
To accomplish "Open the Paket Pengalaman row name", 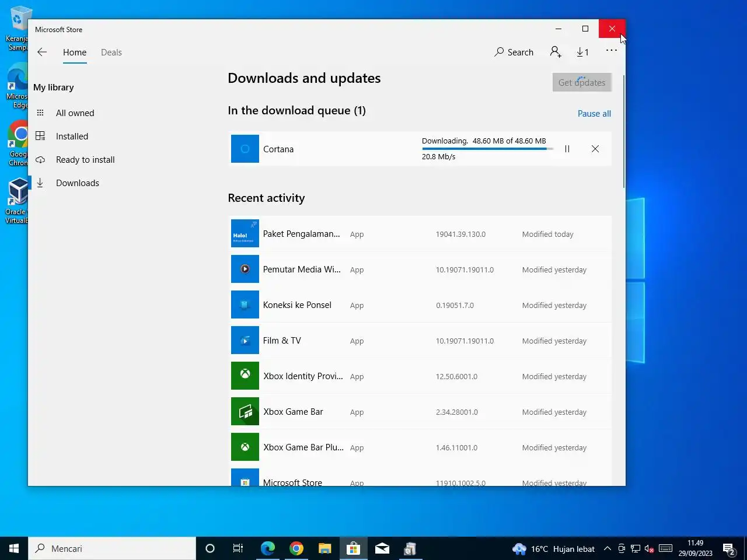I will coord(301,233).
